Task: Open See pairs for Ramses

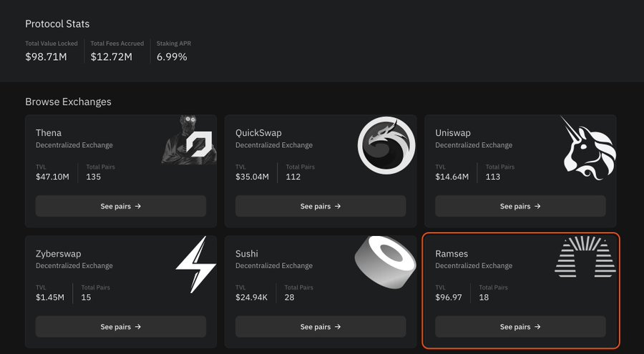Action: 520,327
